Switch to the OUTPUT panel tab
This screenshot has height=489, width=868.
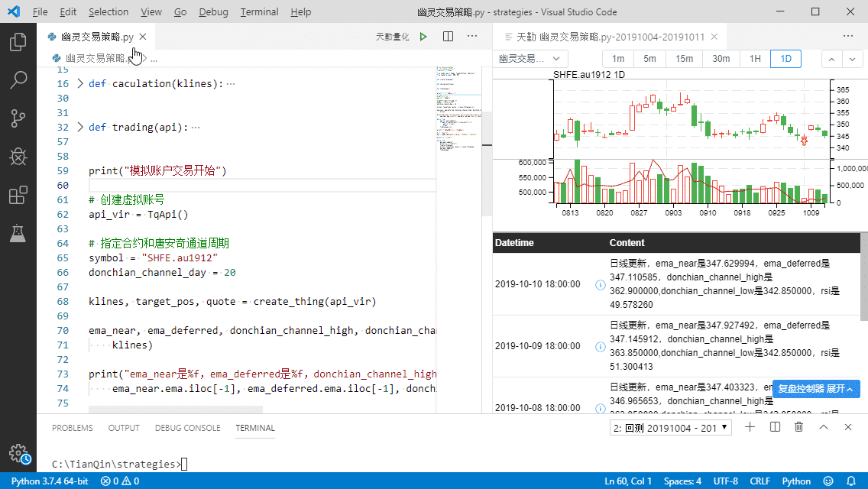[124, 428]
